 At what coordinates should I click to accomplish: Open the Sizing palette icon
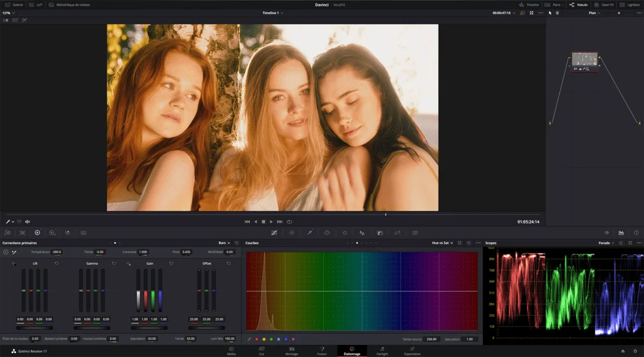tap(397, 233)
